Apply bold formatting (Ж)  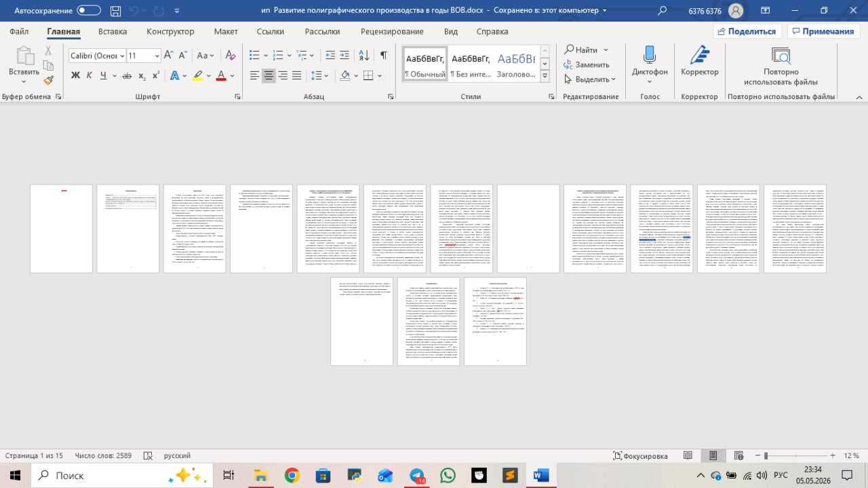[76, 75]
